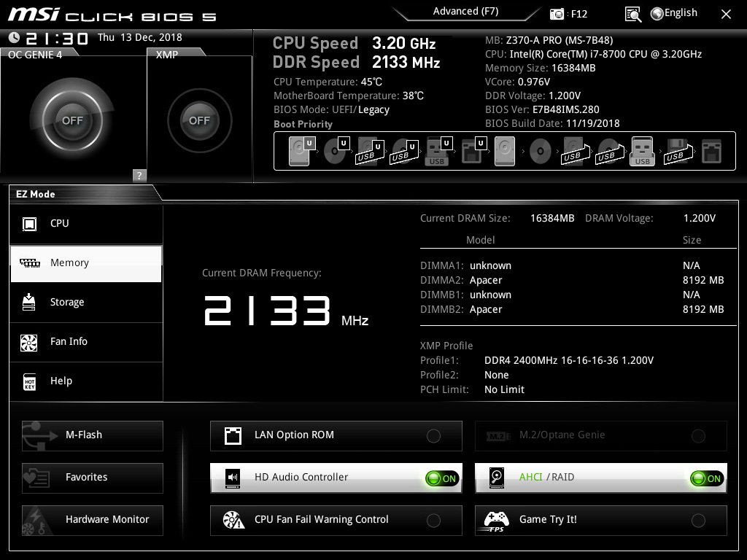Click the CPU Temperature 45°C reading
The width and height of the screenshot is (747, 560).
tap(328, 82)
